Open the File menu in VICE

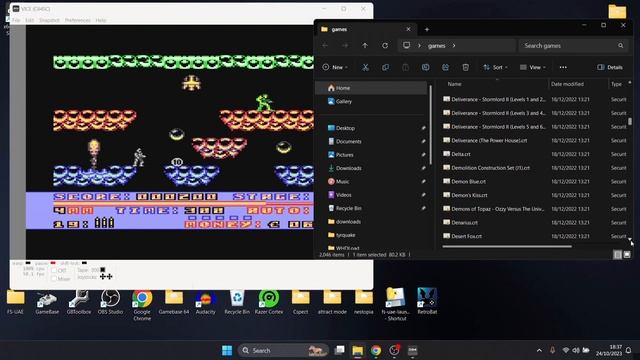tap(16, 20)
